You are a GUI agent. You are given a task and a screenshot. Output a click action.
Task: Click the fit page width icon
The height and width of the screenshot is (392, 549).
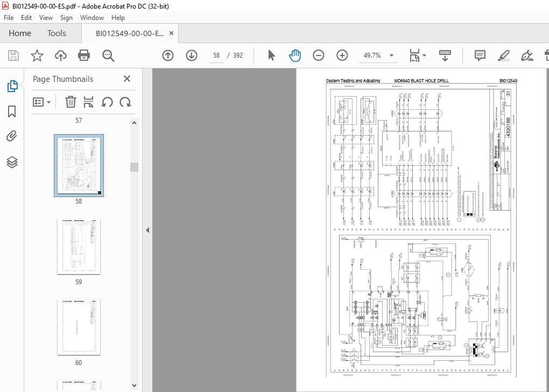414,55
